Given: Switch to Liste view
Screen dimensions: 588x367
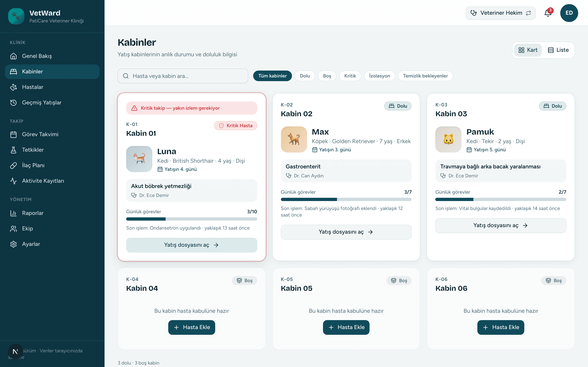Looking at the screenshot, I should 558,50.
